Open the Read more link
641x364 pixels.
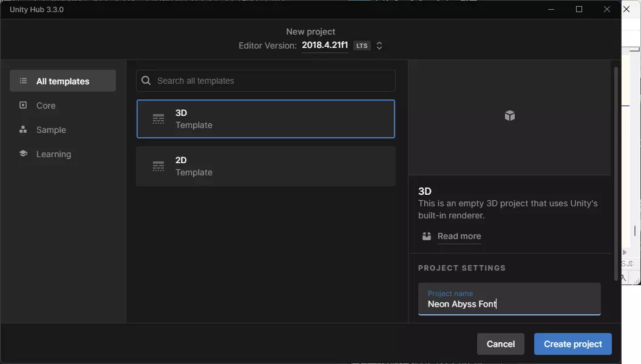[x=459, y=237]
